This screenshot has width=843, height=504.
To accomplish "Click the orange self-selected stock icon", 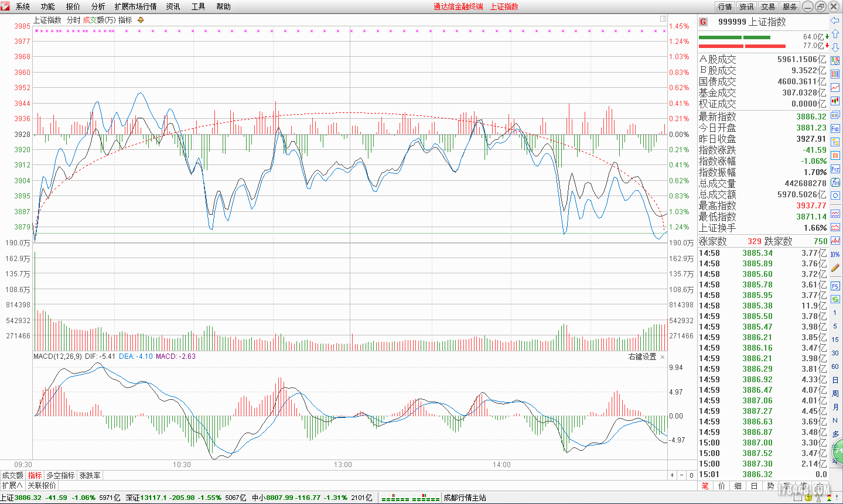I will click(x=835, y=155).
